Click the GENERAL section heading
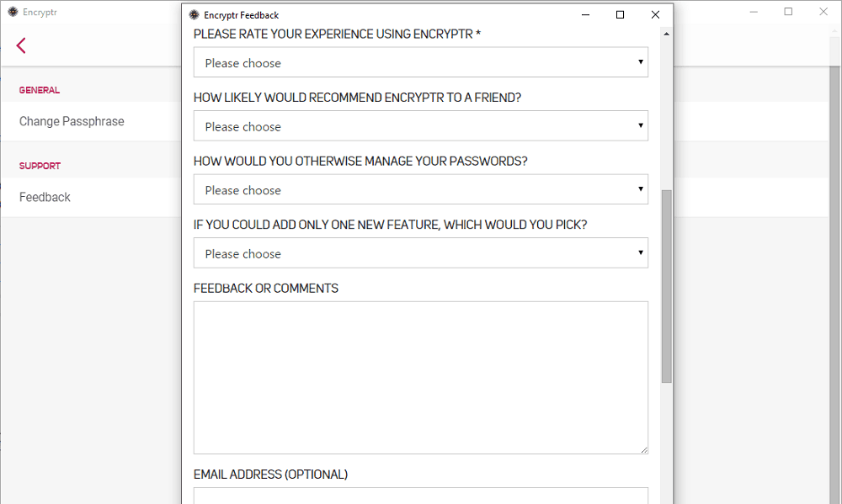This screenshot has height=504, width=842. pos(40,90)
